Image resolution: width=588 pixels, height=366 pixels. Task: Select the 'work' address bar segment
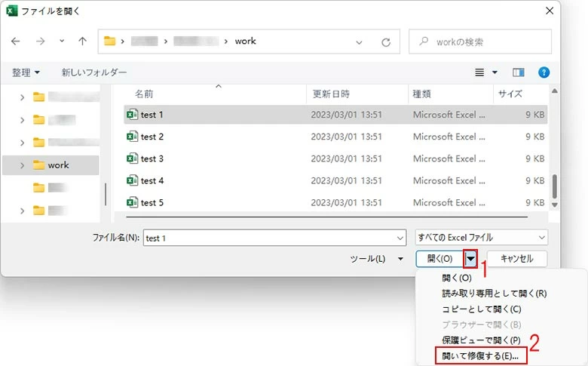pos(245,41)
